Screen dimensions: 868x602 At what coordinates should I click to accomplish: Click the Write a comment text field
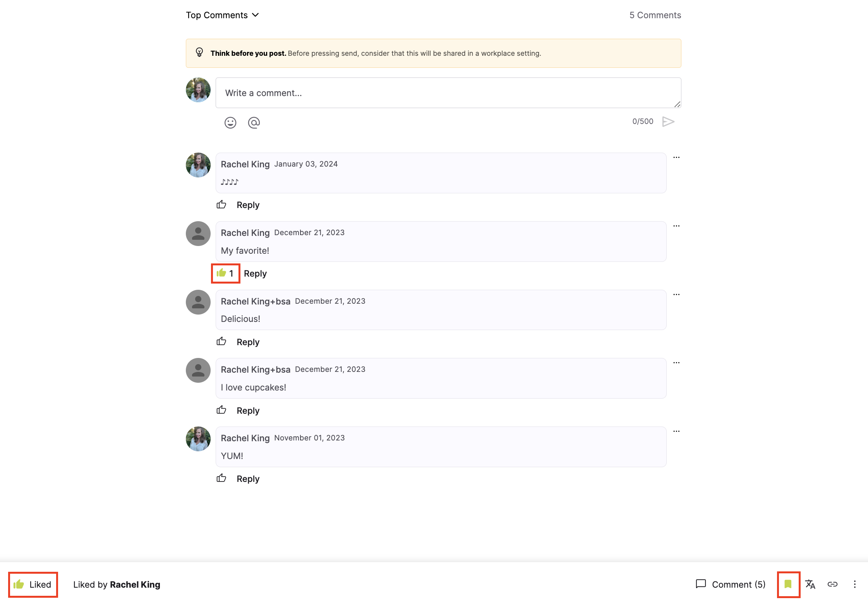click(448, 93)
